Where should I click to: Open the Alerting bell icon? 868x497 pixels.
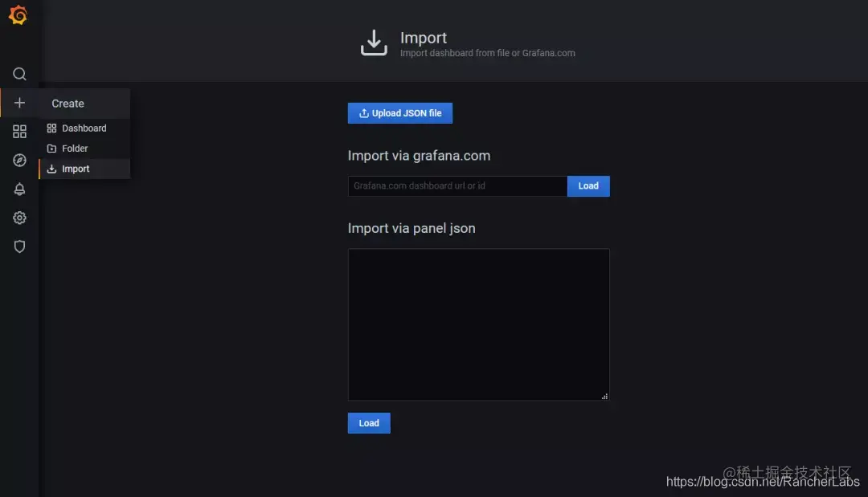coord(19,189)
